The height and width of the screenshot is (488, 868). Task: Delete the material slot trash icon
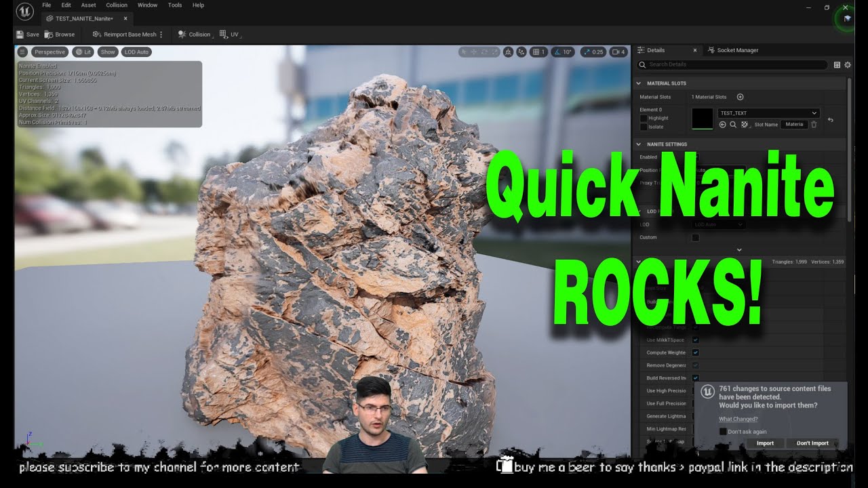coord(814,125)
